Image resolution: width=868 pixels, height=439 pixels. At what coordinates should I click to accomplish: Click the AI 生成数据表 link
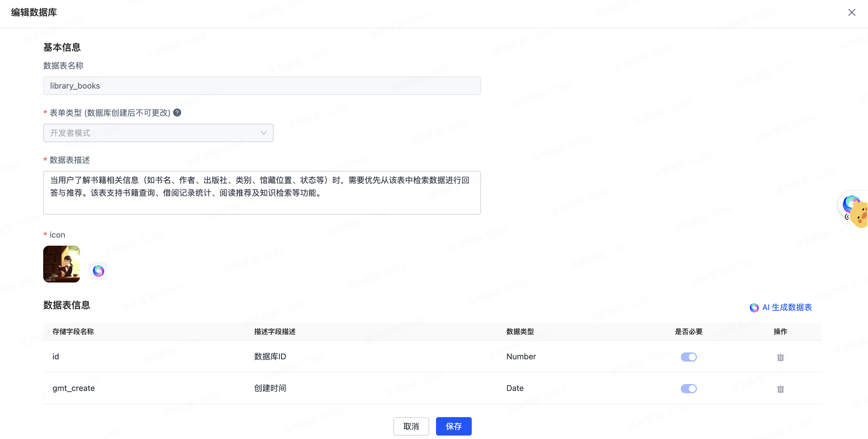[x=786, y=307]
